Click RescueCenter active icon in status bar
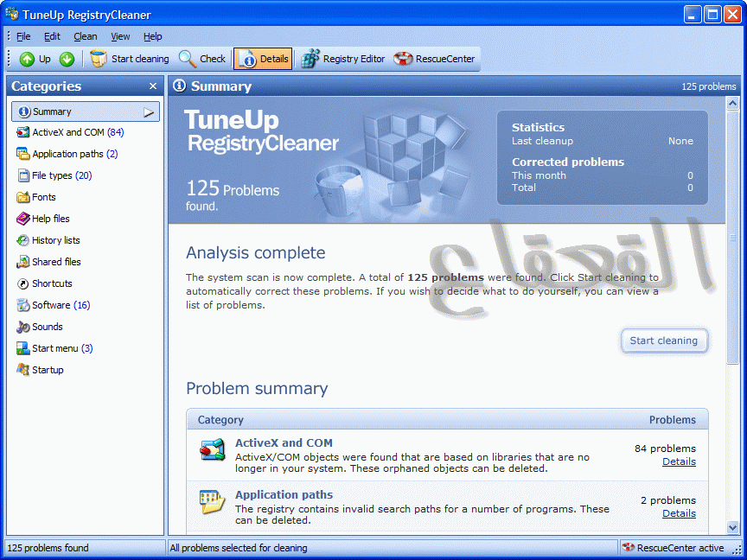747x560 pixels. [629, 548]
